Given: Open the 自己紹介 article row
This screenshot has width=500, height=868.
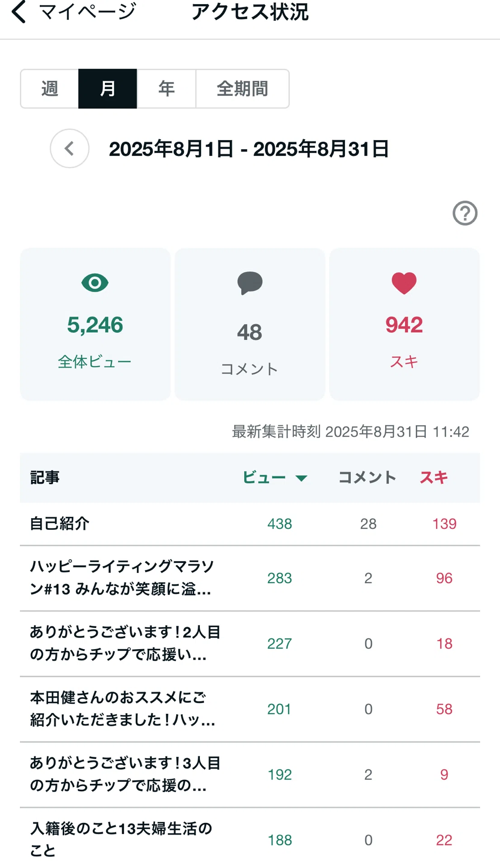Looking at the screenshot, I should tap(250, 524).
